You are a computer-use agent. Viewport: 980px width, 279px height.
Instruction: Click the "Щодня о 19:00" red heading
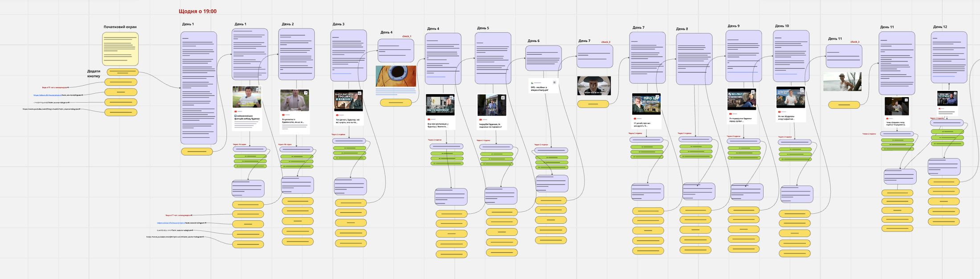(x=197, y=11)
